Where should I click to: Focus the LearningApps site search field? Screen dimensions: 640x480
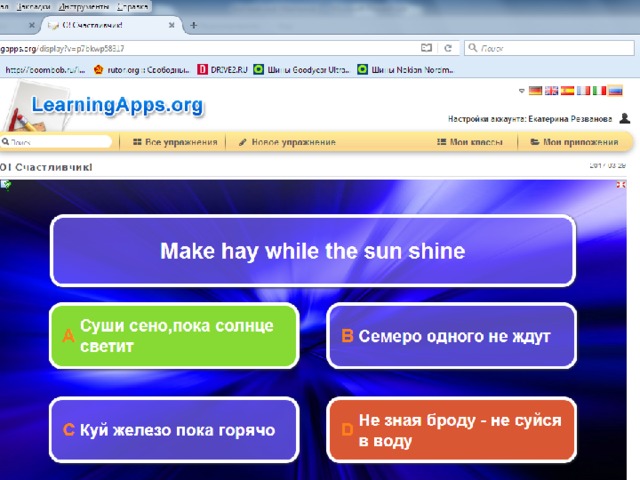point(56,142)
